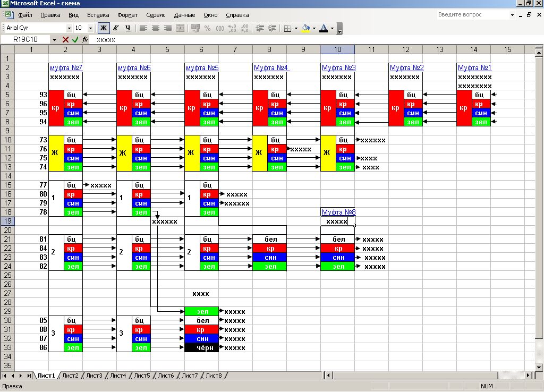Select the black чёрн cell
The width and height of the screenshot is (544, 392).
[x=201, y=347]
